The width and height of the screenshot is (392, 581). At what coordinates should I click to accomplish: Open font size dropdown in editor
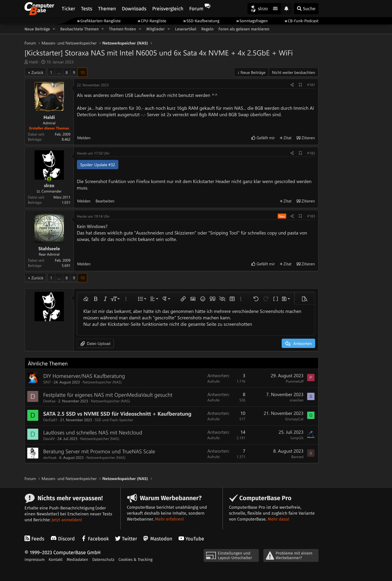click(115, 299)
